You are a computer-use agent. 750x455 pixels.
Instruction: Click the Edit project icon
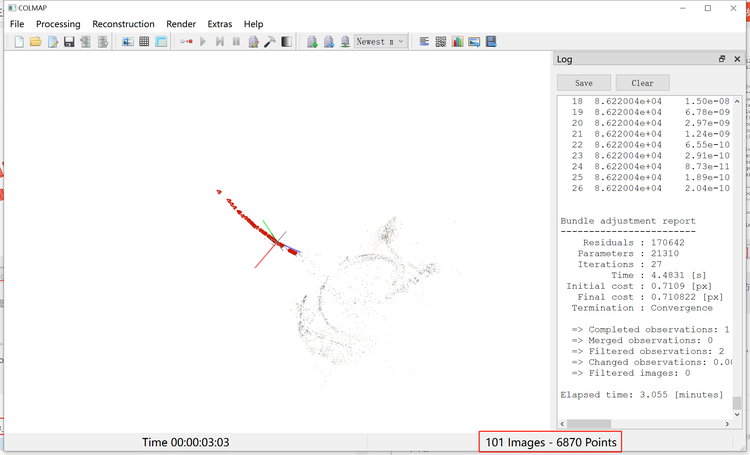[53, 42]
